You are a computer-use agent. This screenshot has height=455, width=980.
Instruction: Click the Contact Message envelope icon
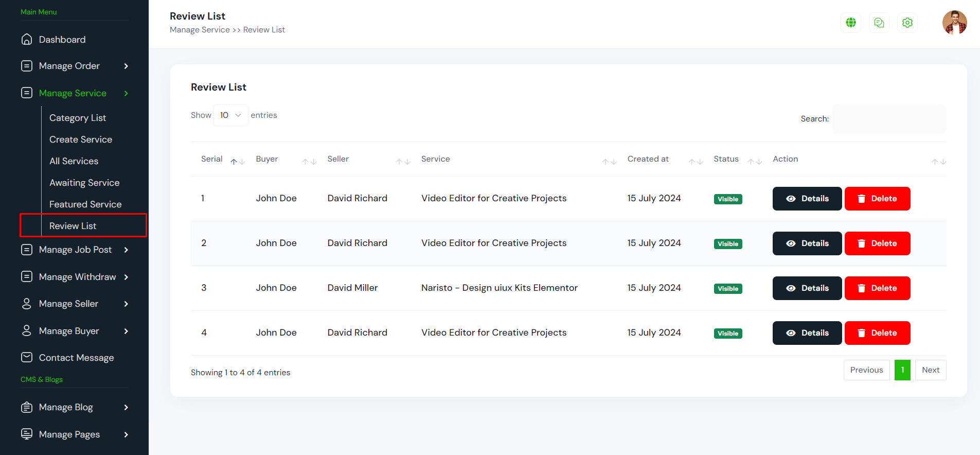(x=27, y=357)
